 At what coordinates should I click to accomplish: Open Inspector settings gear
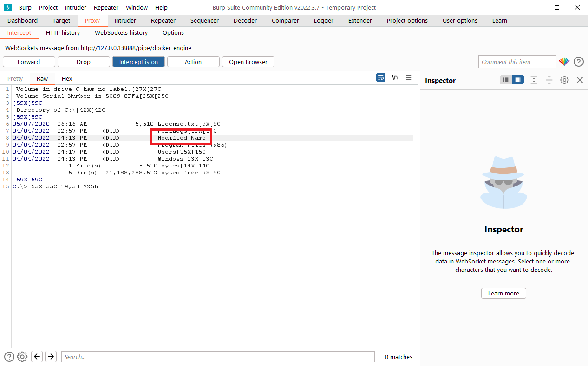pyautogui.click(x=564, y=80)
